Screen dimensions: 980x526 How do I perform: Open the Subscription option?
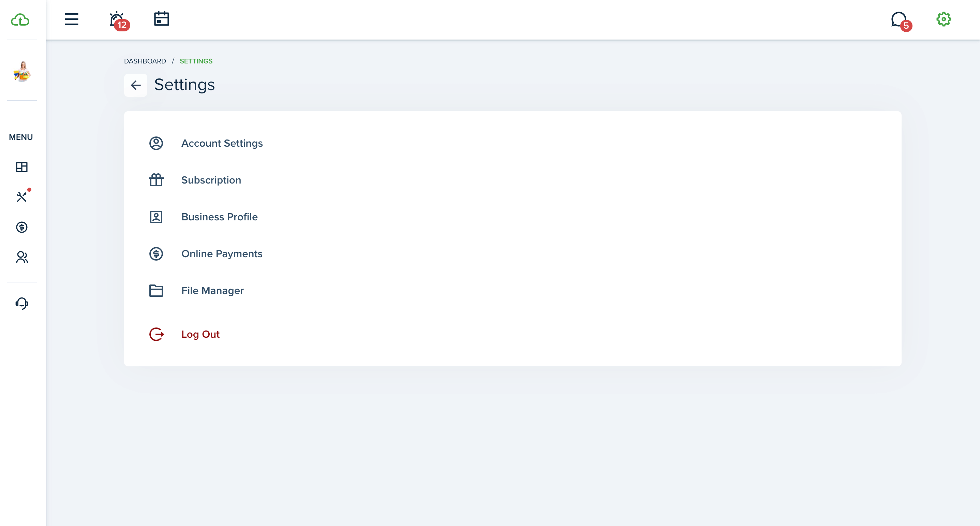[x=211, y=180]
